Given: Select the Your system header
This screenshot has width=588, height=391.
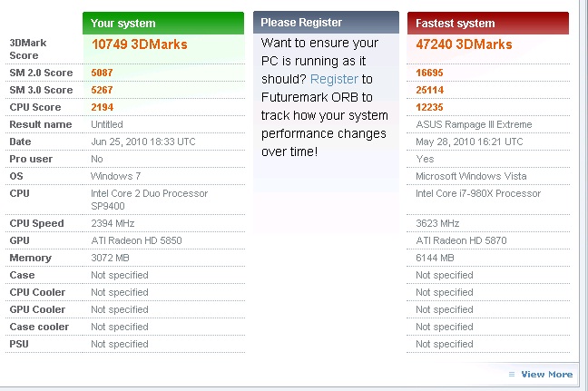Looking at the screenshot, I should point(163,24).
